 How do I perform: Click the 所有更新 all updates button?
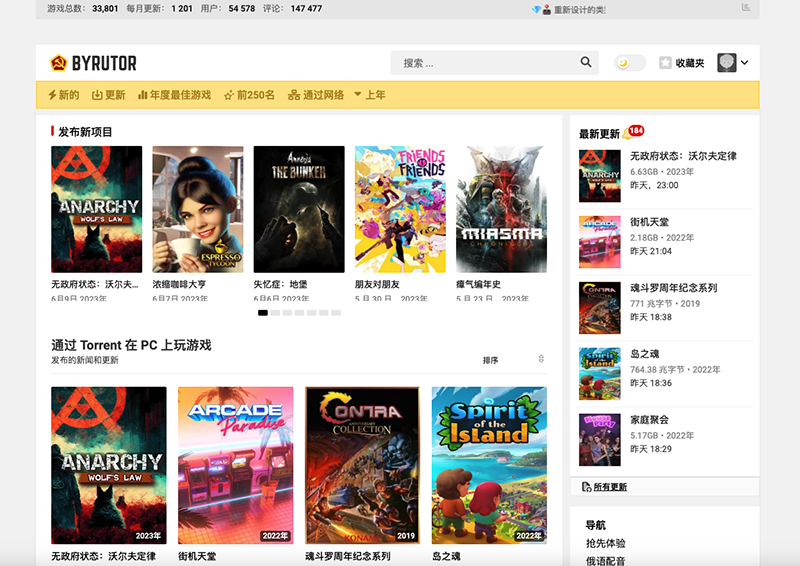click(665, 487)
